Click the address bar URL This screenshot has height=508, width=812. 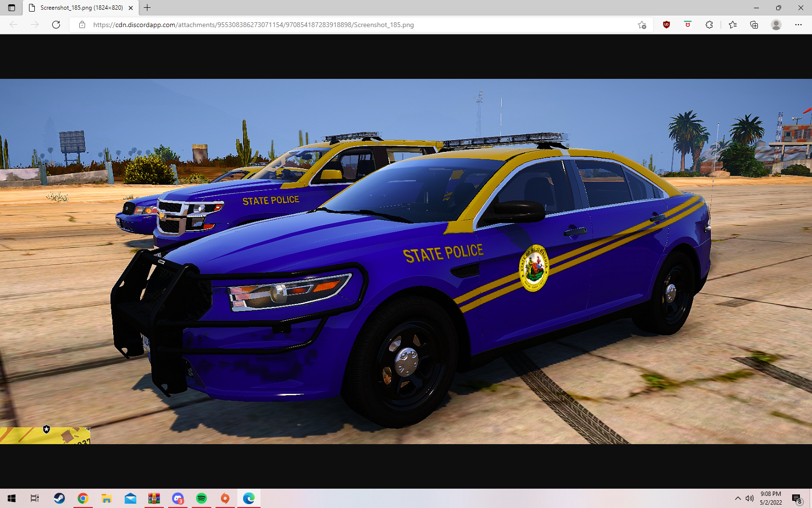tap(253, 25)
